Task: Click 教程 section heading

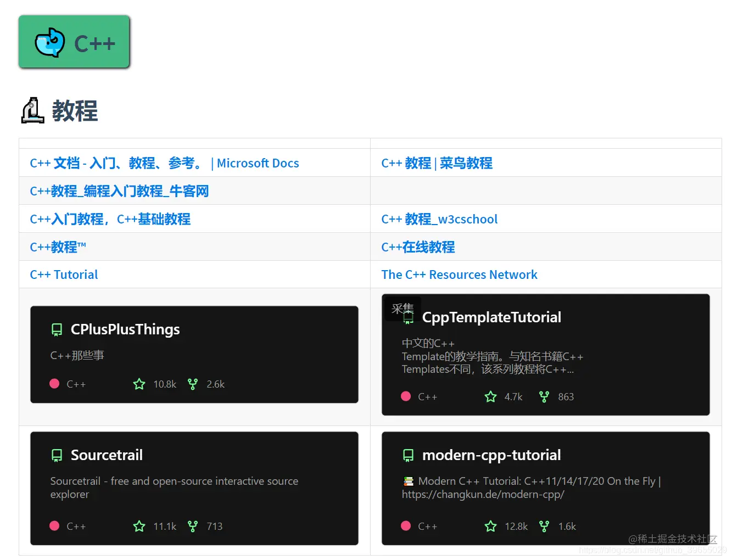Action: [75, 111]
